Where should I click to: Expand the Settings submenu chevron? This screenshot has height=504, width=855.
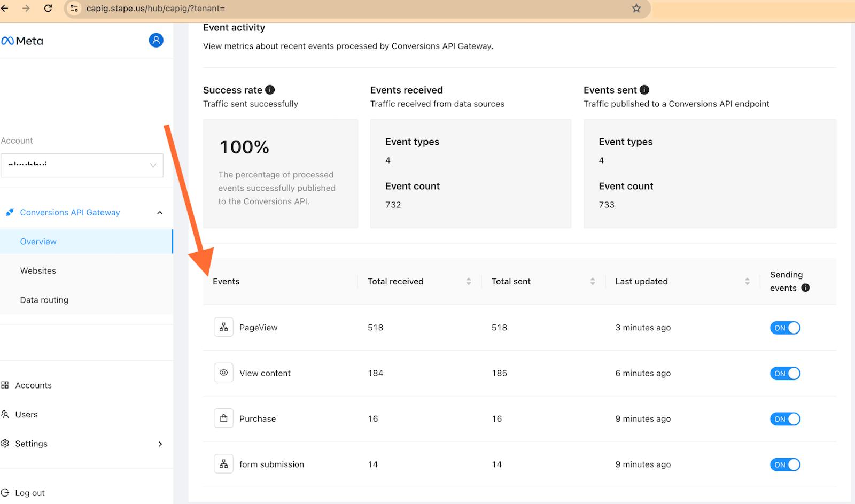[x=160, y=444]
